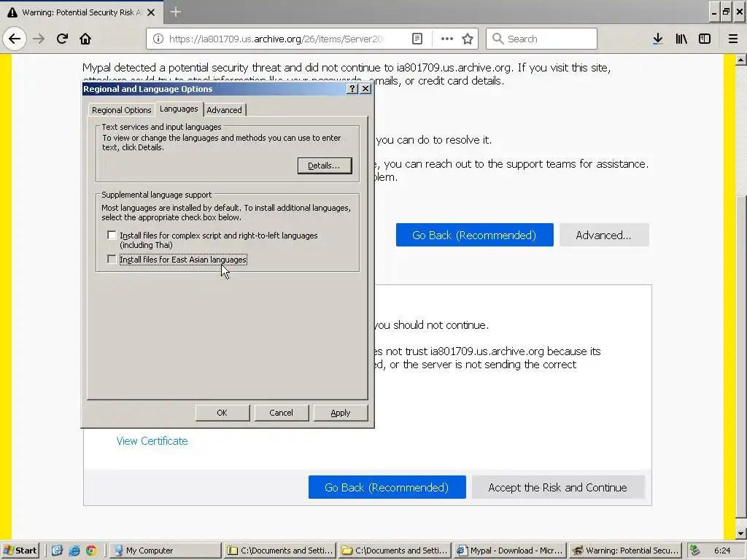Screen dimensions: 747x560
Task: Go back using browser back arrow
Action: point(15,39)
